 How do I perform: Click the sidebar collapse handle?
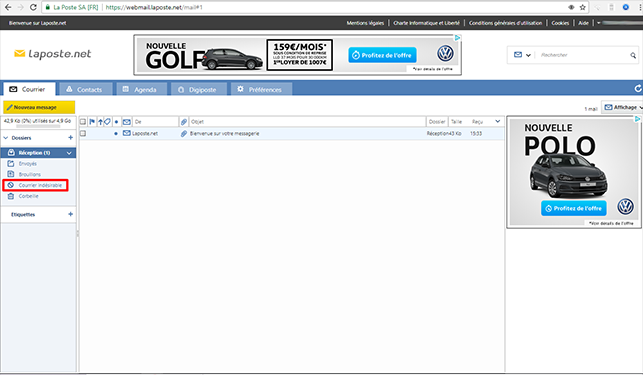click(x=78, y=233)
